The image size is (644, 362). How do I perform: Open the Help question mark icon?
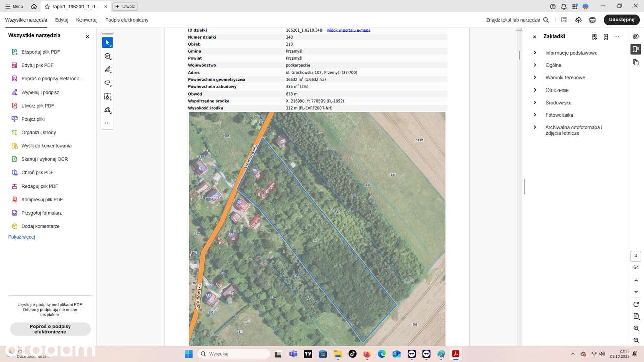(553, 7)
